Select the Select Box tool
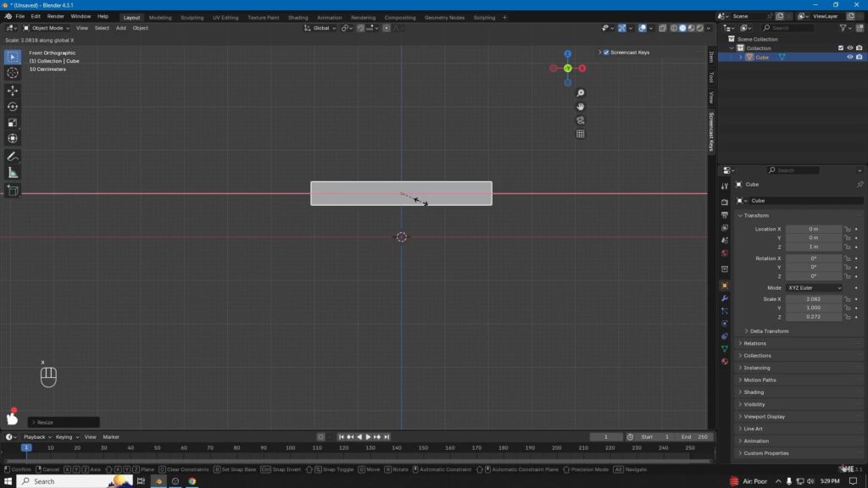 coord(13,57)
